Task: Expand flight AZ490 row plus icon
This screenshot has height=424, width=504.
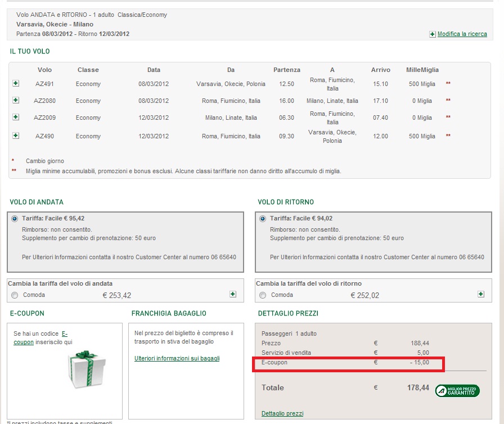Action: [x=15, y=136]
